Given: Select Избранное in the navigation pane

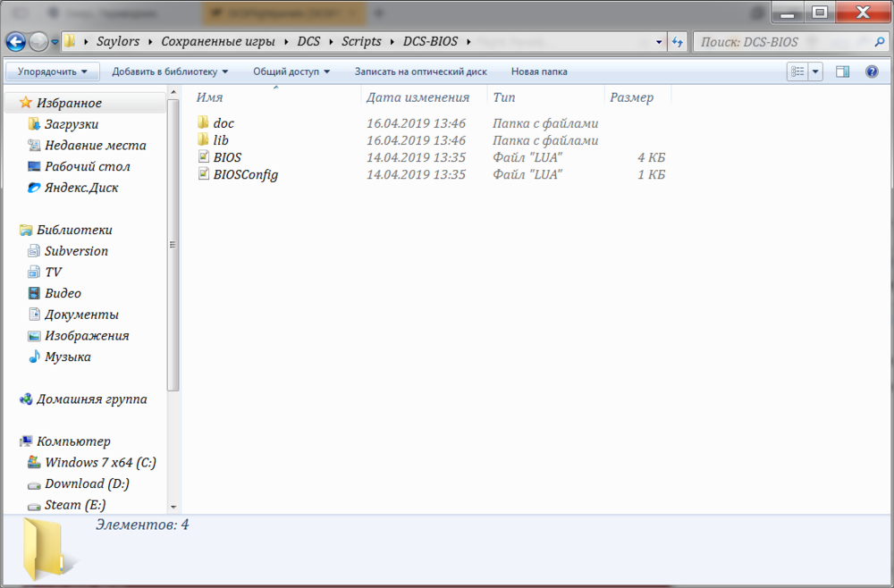Looking at the screenshot, I should 69,103.
